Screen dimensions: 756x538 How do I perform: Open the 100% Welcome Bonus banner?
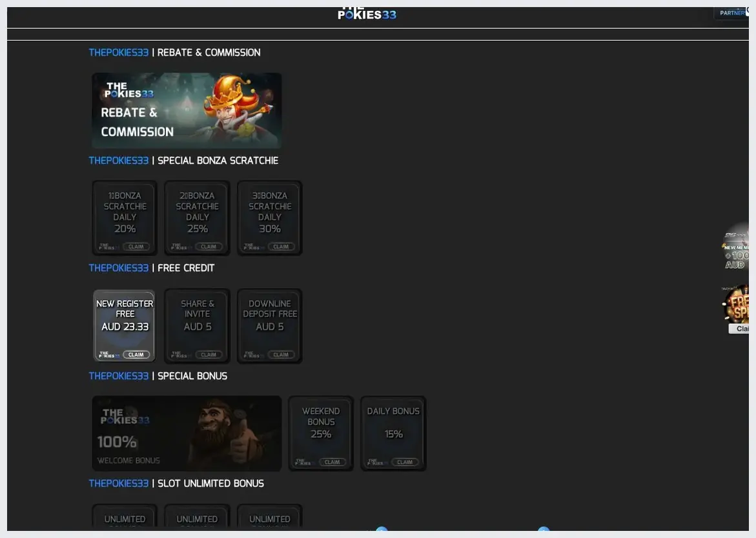187,433
